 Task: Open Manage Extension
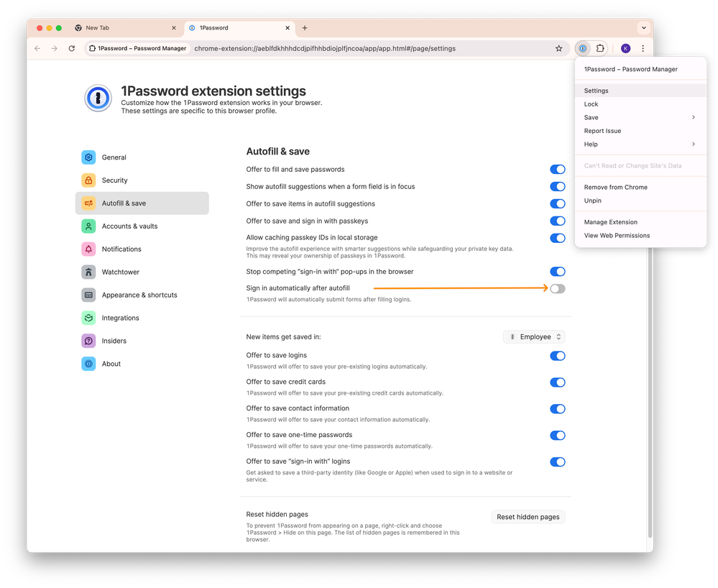pos(640,221)
